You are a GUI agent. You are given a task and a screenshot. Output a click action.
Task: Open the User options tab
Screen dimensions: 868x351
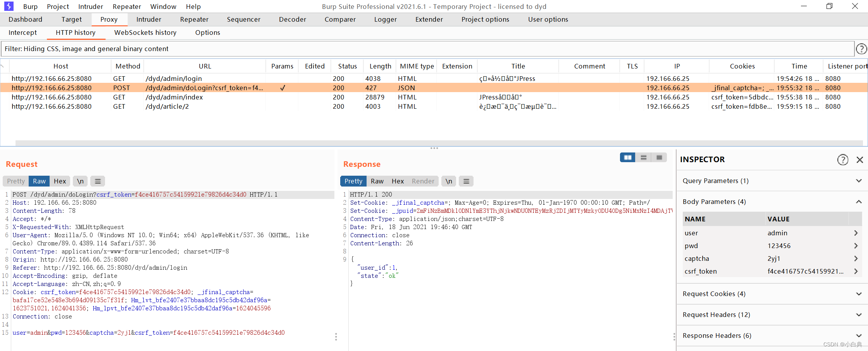[548, 19]
